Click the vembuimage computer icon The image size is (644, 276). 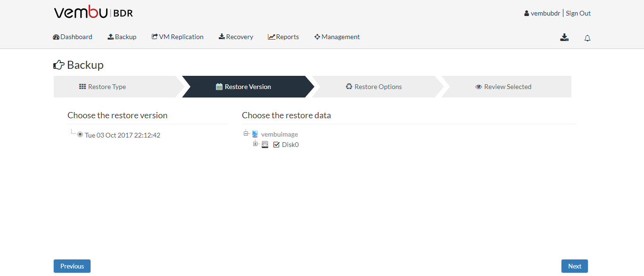tap(255, 134)
